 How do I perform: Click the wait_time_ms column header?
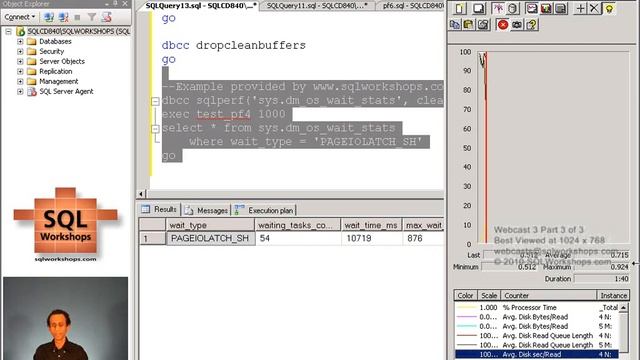371,225
